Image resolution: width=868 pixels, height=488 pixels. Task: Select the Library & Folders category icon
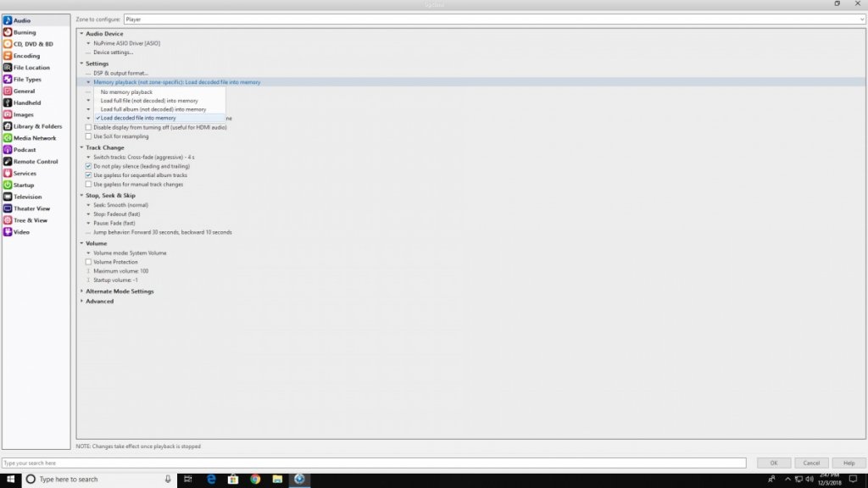(8, 126)
